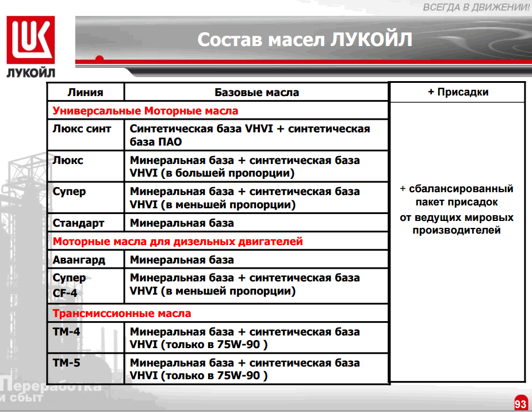Image resolution: width=532 pixels, height=412 pixels.
Task: Select the 'Базовые масла' column header
Action: click(x=257, y=92)
